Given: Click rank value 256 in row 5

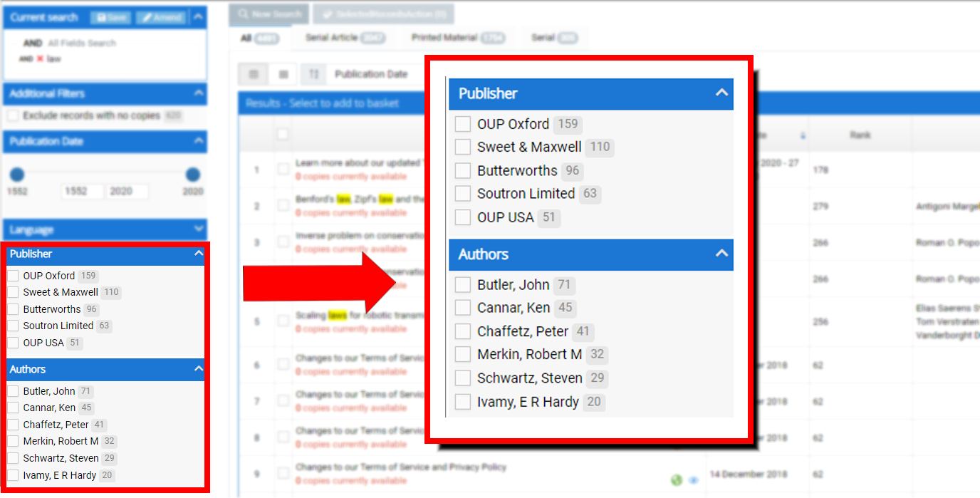Looking at the screenshot, I should click(820, 322).
